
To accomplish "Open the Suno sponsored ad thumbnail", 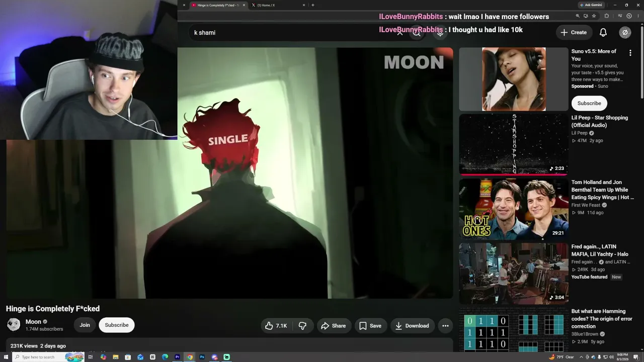I will pos(514,79).
